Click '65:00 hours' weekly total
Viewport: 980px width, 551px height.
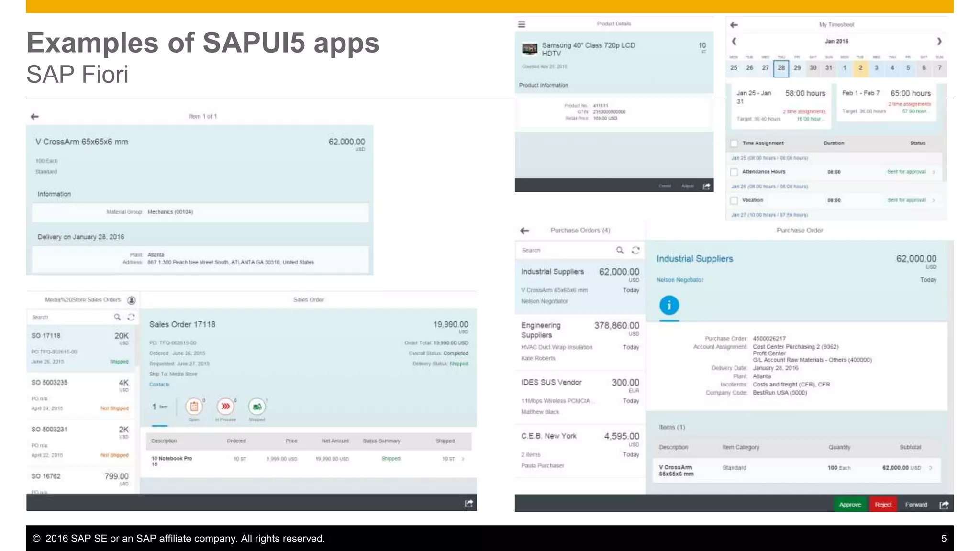910,93
